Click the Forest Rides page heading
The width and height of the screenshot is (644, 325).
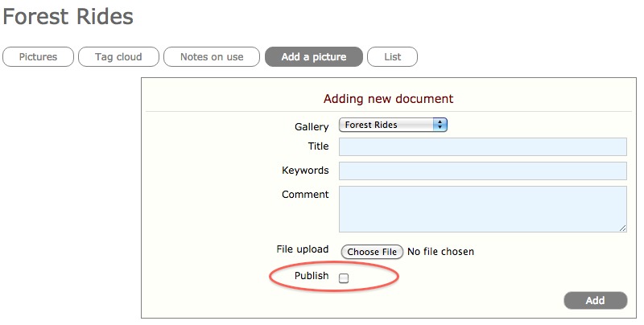click(x=68, y=16)
